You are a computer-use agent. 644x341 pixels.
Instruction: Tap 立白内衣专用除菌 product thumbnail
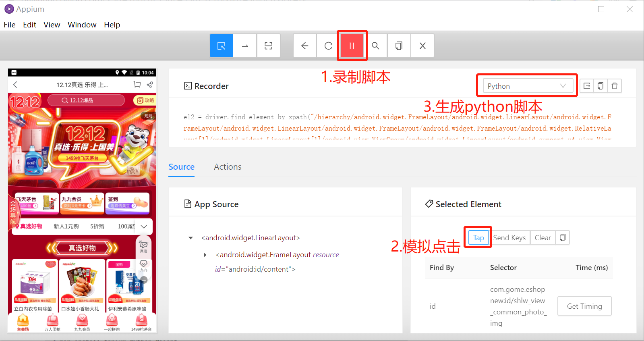click(x=35, y=282)
